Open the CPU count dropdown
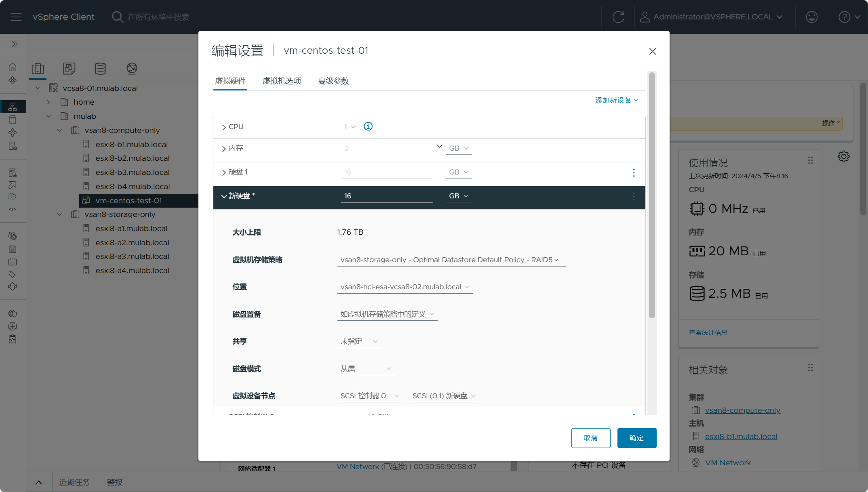Image resolution: width=868 pixels, height=492 pixels. (x=350, y=127)
